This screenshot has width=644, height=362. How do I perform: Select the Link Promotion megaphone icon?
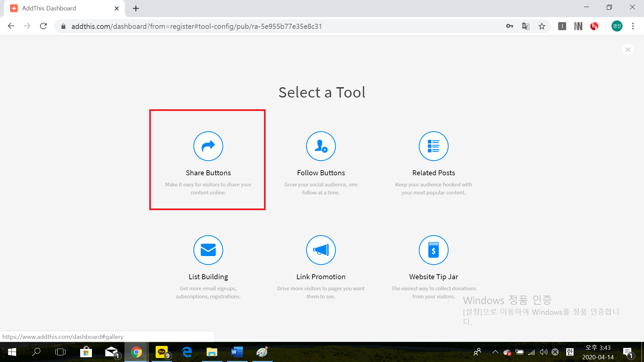coord(321,250)
